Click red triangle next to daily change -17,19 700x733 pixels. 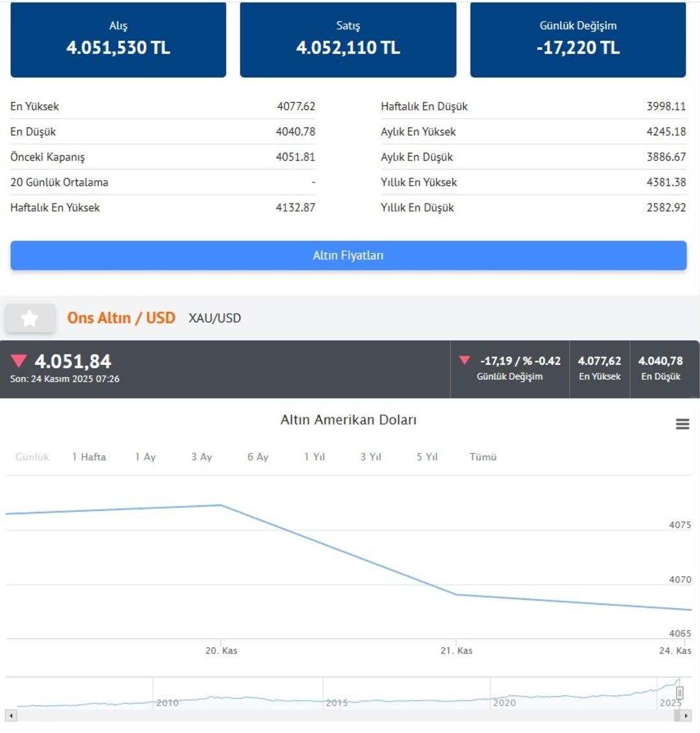click(464, 360)
